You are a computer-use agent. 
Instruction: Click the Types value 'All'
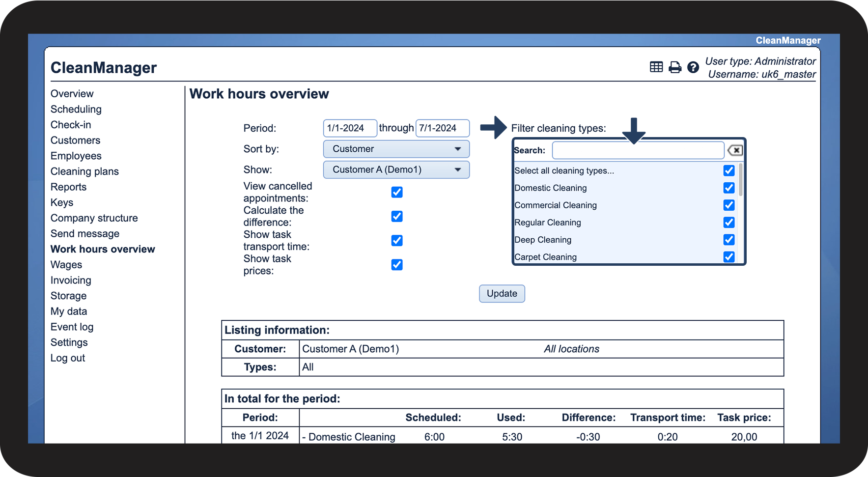(x=308, y=367)
